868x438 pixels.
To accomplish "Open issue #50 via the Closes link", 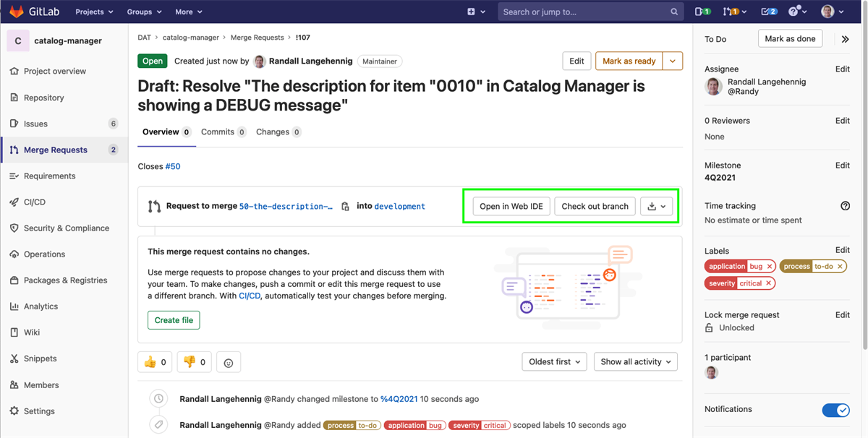I will tap(172, 166).
